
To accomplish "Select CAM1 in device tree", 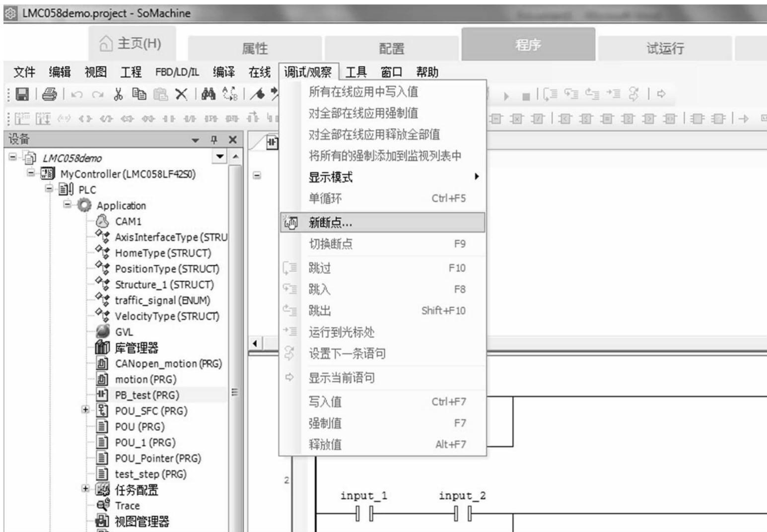I will pyautogui.click(x=128, y=221).
